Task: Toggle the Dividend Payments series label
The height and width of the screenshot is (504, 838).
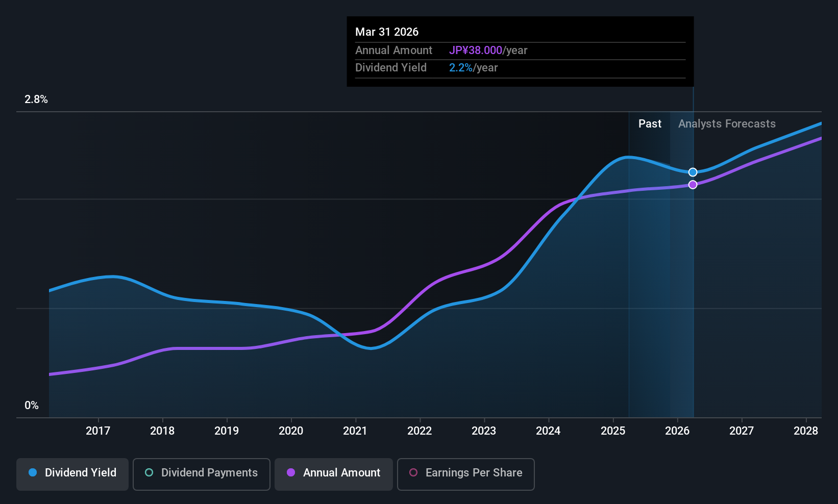Action: click(209, 473)
